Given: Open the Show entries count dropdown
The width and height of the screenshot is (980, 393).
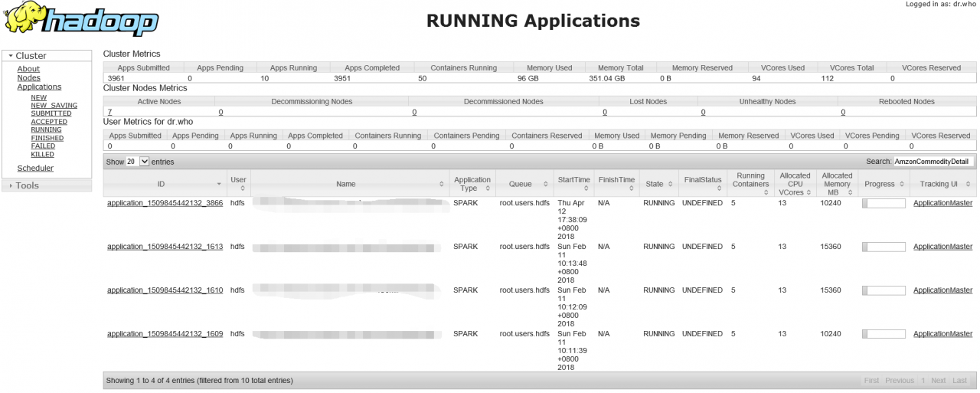Looking at the screenshot, I should tap(138, 162).
